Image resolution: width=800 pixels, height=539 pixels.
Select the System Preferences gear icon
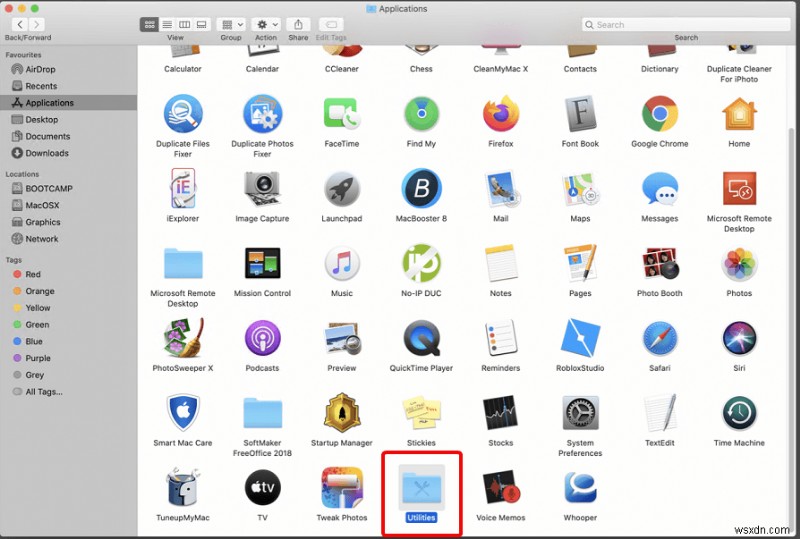[580, 413]
